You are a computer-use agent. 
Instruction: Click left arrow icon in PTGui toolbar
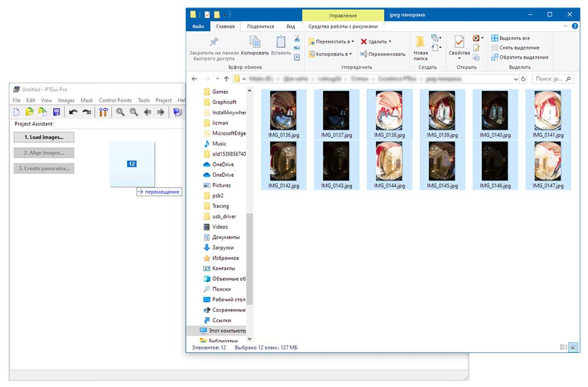pyautogui.click(x=148, y=112)
